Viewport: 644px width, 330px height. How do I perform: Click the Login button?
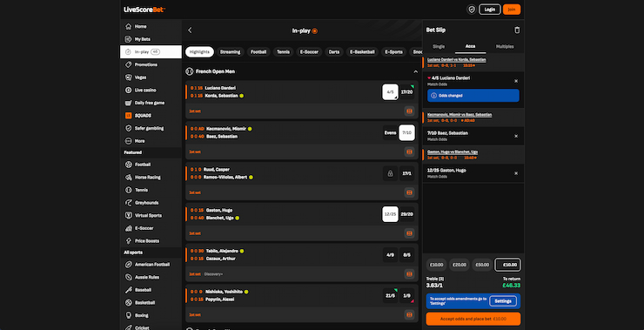coord(490,10)
